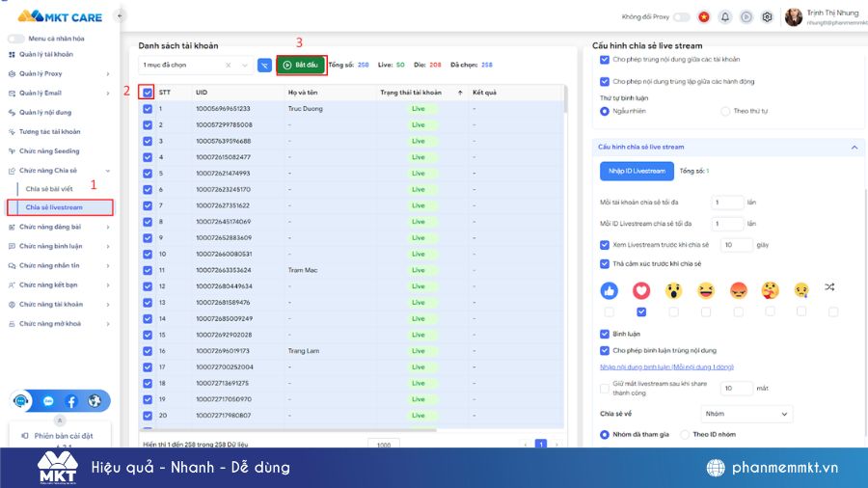Click the blue filter icon beside Bắt đầu
The width and height of the screenshot is (868, 488).
(x=264, y=65)
